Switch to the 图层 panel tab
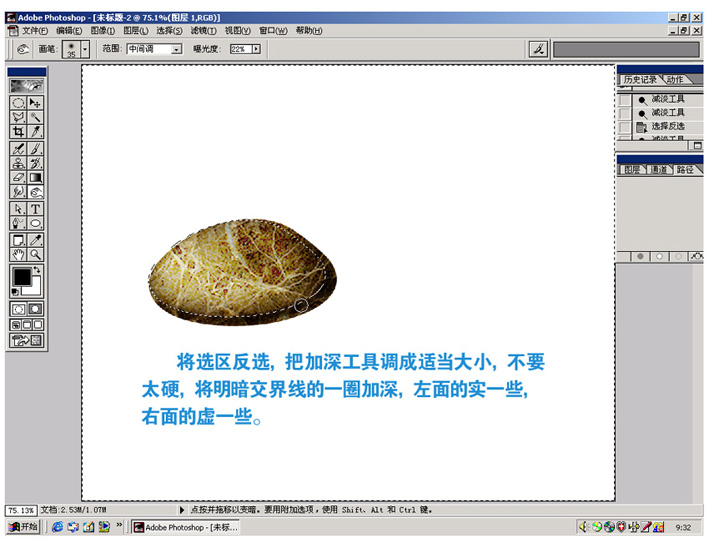 (x=632, y=170)
